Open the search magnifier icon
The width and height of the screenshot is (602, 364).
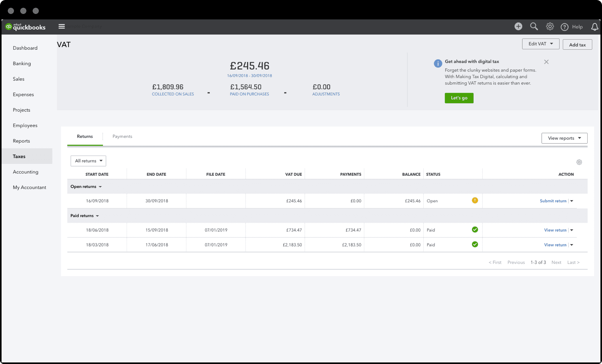[x=534, y=26]
